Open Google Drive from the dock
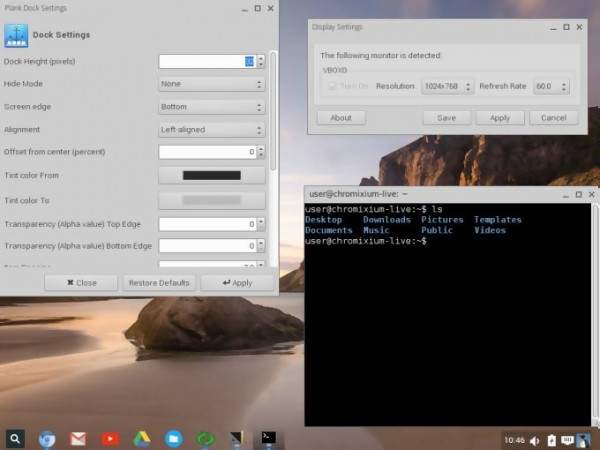 pyautogui.click(x=142, y=439)
